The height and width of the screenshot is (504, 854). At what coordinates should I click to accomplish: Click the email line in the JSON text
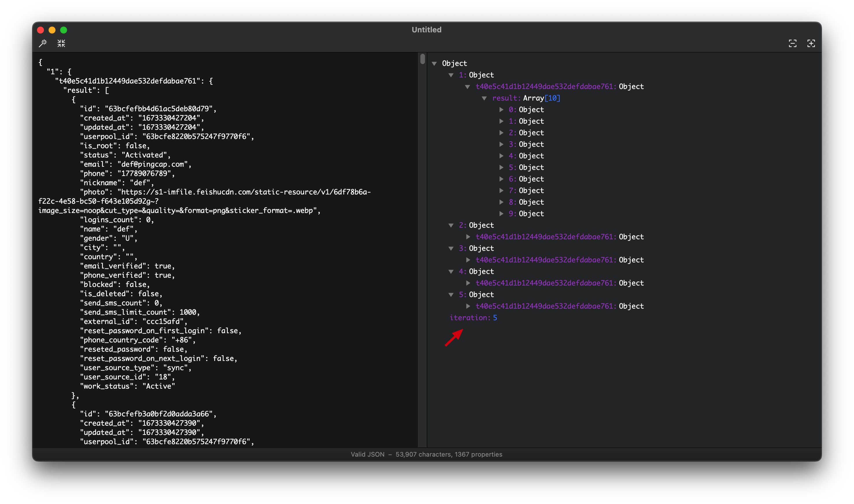coord(136,164)
